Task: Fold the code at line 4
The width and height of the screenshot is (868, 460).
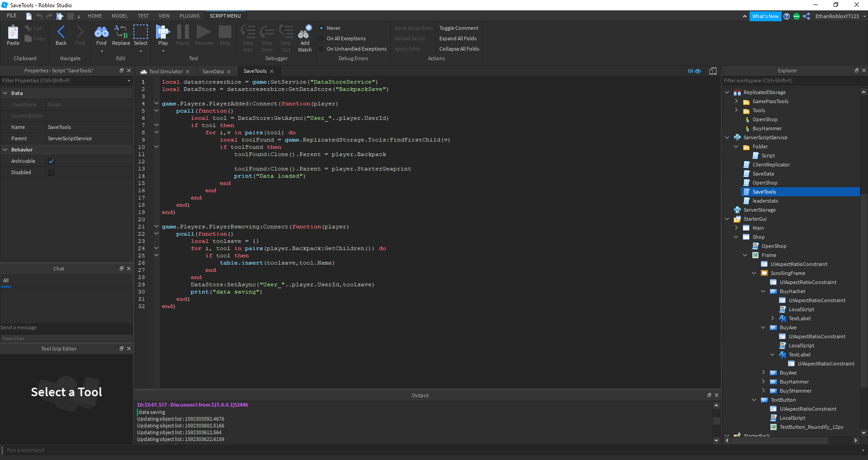Action: tap(156, 104)
